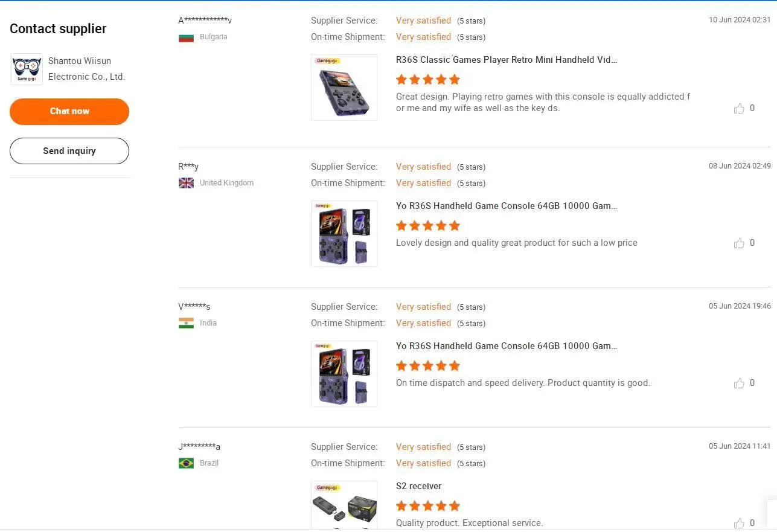777x532 pixels.
Task: Click the Chat now button
Action: tap(69, 112)
